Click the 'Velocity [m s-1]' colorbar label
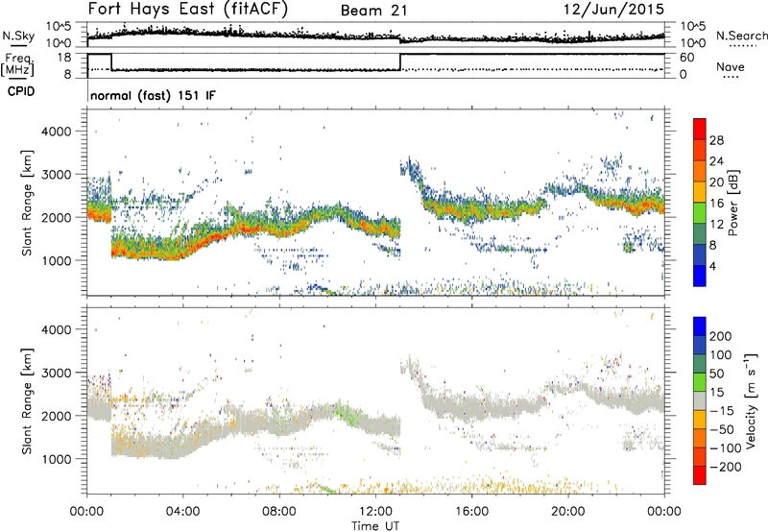 pyautogui.click(x=751, y=400)
